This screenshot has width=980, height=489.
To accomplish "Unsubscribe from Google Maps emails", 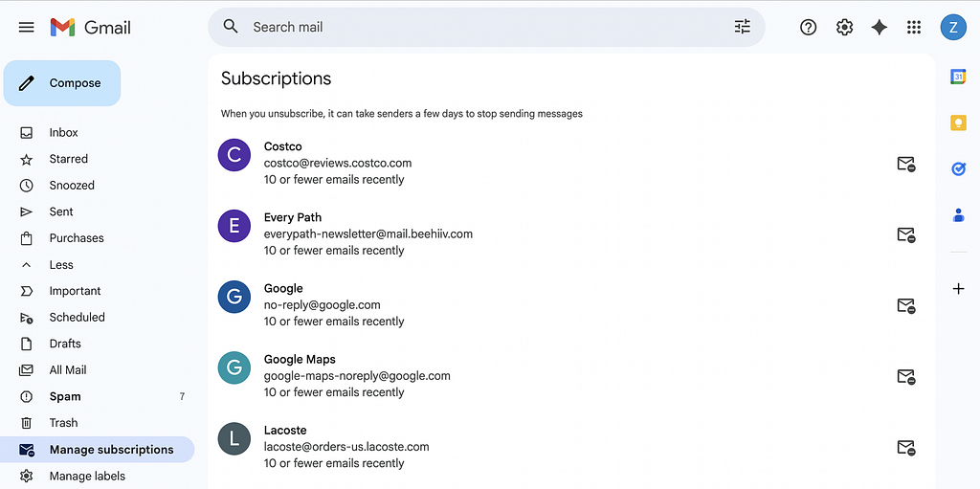I will [906, 376].
